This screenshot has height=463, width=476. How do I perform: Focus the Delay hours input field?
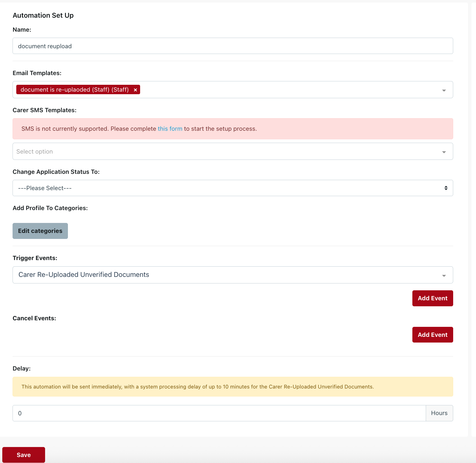(x=219, y=413)
